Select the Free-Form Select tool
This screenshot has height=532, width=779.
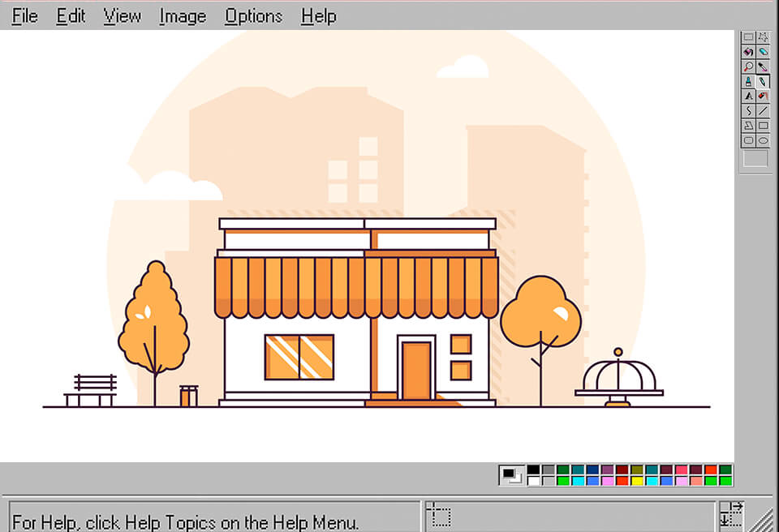click(763, 36)
